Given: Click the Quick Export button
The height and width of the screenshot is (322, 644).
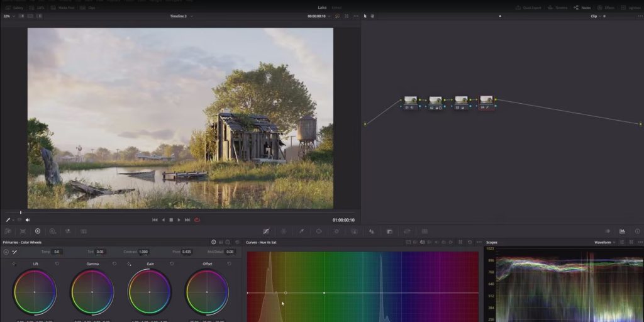Looking at the screenshot, I should click(x=528, y=8).
